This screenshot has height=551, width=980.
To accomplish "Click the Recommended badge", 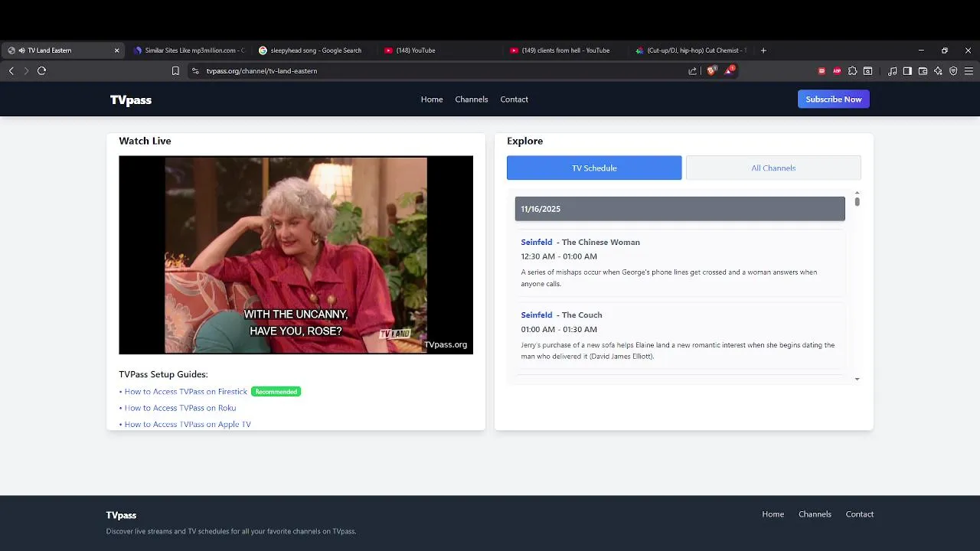I will (276, 392).
